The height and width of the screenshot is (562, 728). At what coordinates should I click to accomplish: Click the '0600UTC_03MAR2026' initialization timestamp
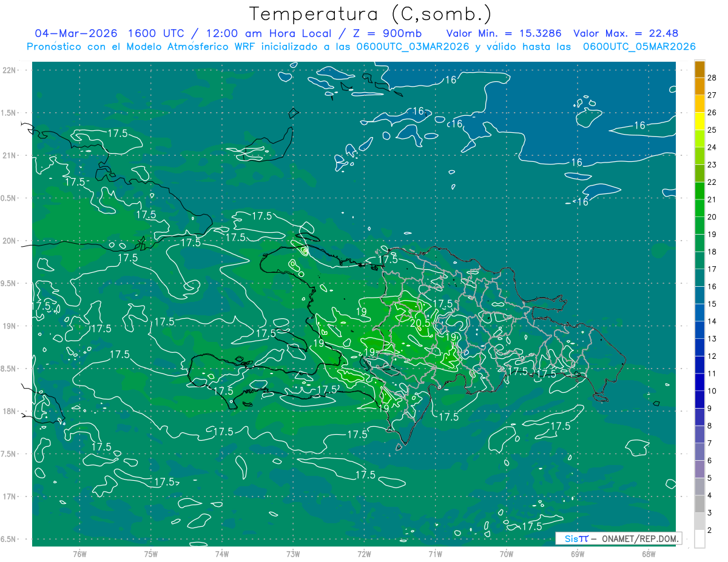(x=413, y=47)
